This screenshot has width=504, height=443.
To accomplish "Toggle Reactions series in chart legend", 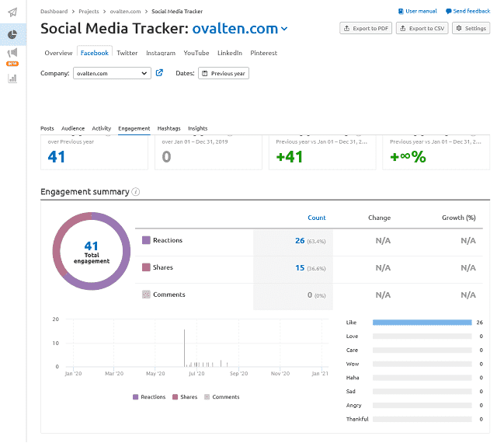I will (x=149, y=397).
